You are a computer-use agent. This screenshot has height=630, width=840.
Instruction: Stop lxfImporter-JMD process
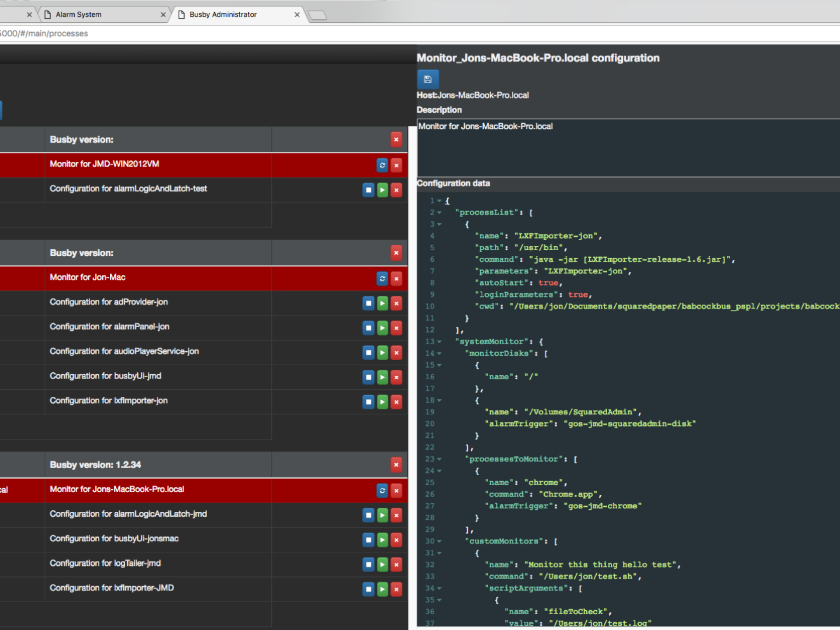coord(368,589)
